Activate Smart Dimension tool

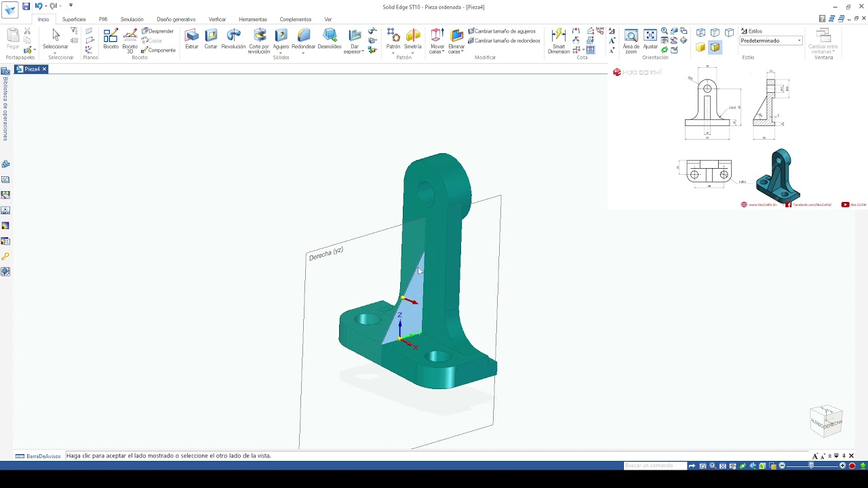pyautogui.click(x=559, y=41)
